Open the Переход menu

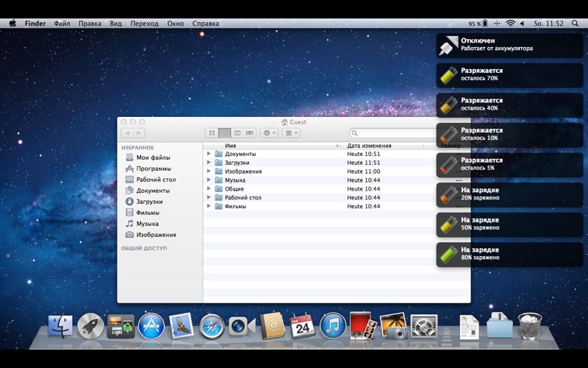pos(144,24)
